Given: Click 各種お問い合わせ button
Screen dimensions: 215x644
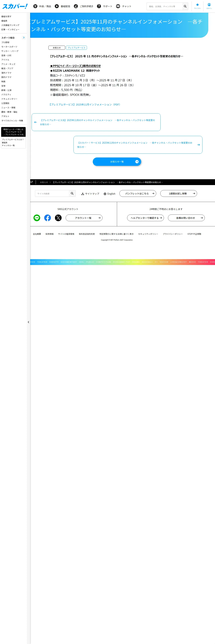Looking at the screenshot, I should [x=186, y=218].
